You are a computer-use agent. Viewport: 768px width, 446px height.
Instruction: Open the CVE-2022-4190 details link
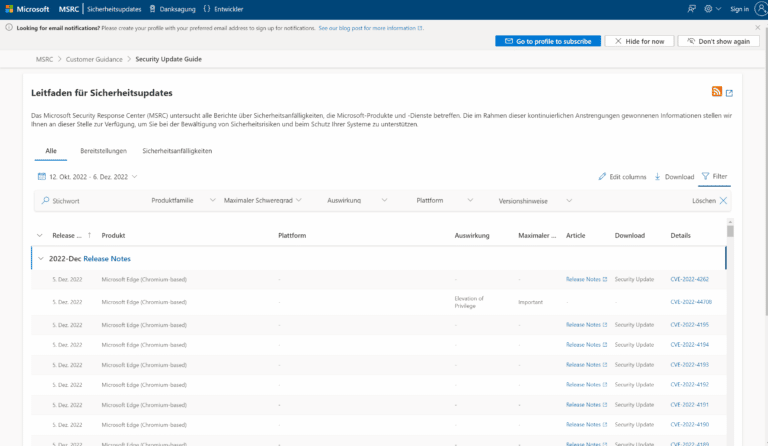pyautogui.click(x=689, y=424)
